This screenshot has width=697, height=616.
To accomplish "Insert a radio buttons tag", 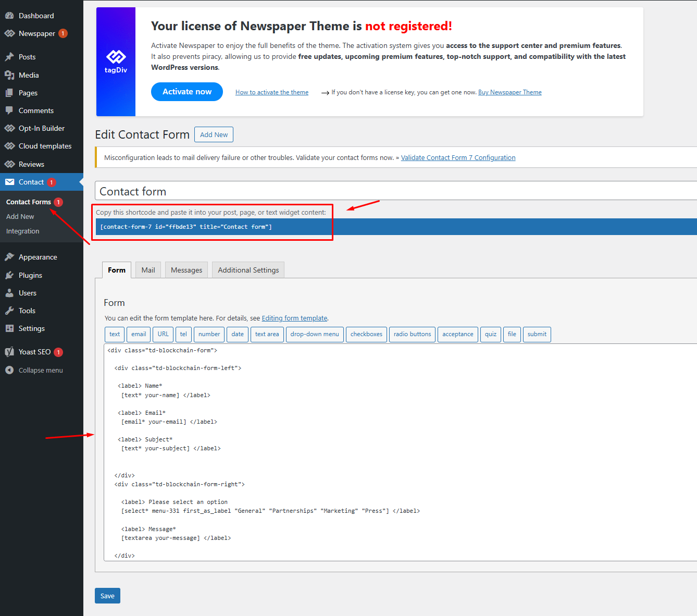I will (413, 335).
